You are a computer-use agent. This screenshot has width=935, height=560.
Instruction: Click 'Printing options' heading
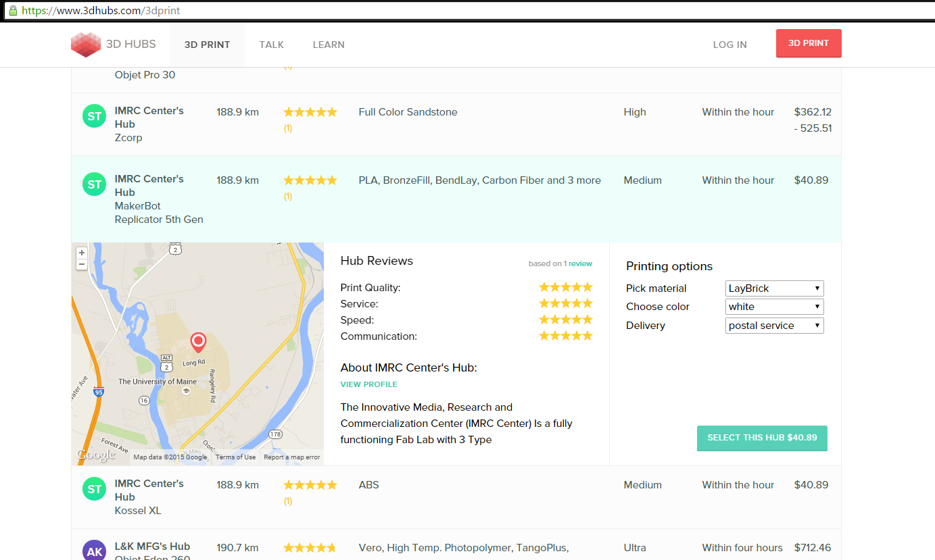point(669,266)
